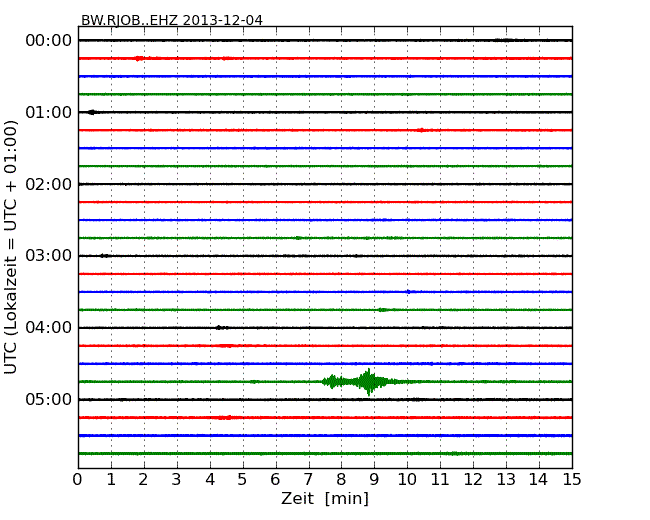Click x-axis tick label 1
The image size is (650, 520).
pyautogui.click(x=111, y=480)
